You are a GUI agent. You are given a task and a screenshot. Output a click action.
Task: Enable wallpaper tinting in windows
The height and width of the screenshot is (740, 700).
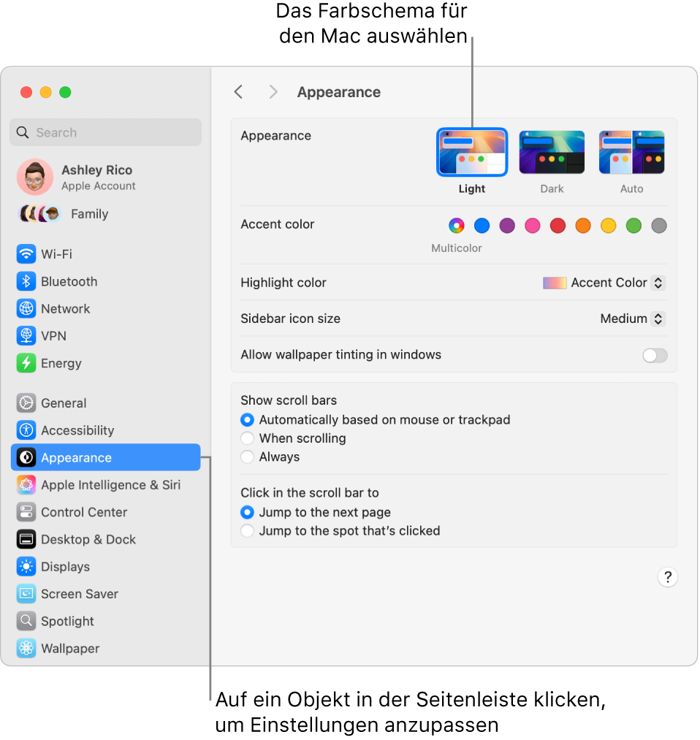[x=655, y=355]
